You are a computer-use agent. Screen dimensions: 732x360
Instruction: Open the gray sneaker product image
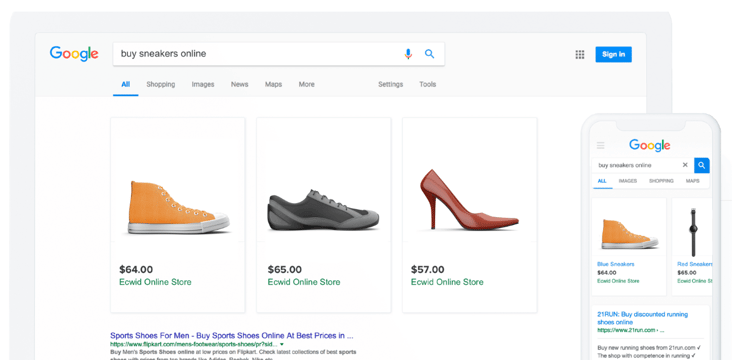coord(324,210)
